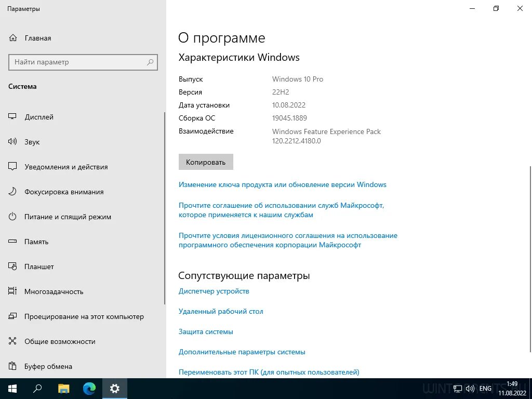Open the network icon in system tray

pos(457,389)
